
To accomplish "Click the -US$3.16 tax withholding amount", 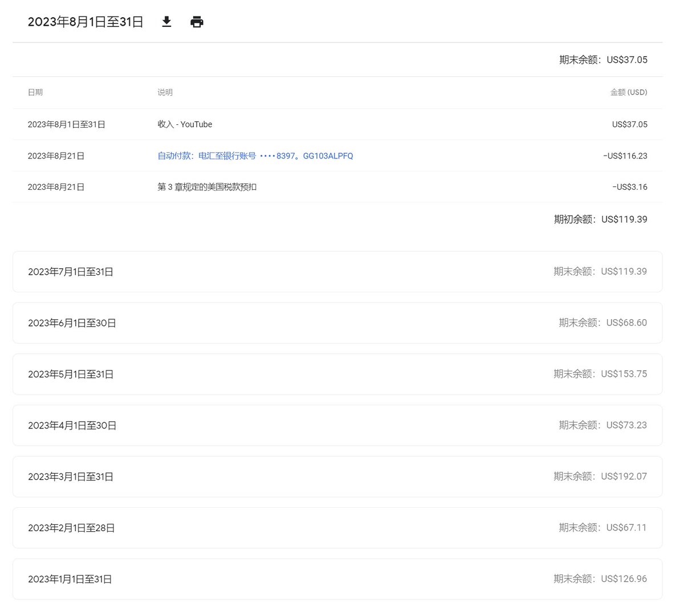I will [629, 187].
